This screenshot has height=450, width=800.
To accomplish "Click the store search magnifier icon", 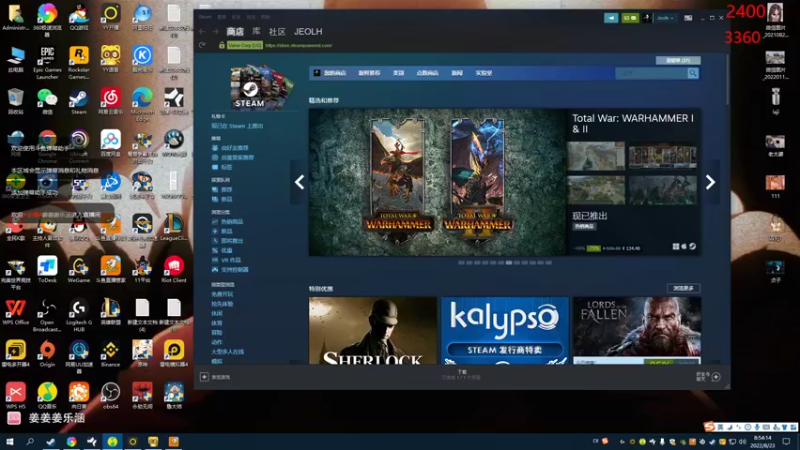I will [692, 73].
